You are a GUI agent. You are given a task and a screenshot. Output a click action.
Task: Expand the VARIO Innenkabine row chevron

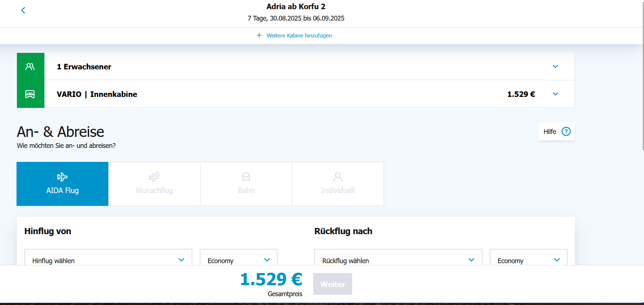pyautogui.click(x=556, y=94)
